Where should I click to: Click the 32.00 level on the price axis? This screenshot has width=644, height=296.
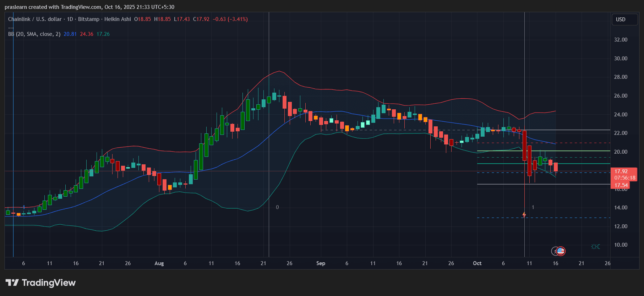click(x=621, y=40)
